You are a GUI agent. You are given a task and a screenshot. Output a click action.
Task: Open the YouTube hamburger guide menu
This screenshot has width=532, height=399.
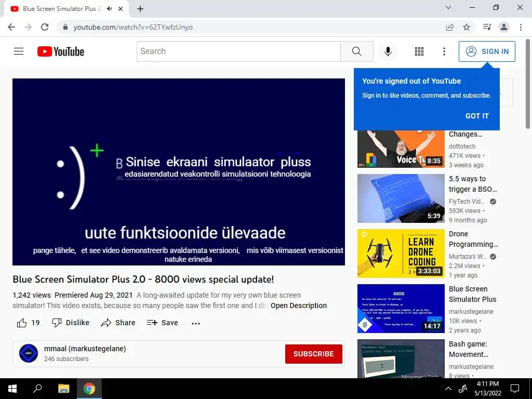[x=19, y=51]
